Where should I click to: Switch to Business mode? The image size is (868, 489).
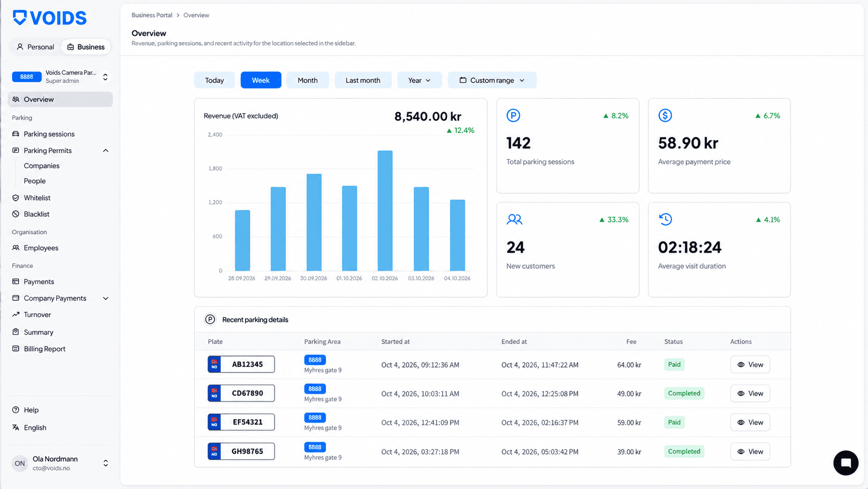pos(86,47)
